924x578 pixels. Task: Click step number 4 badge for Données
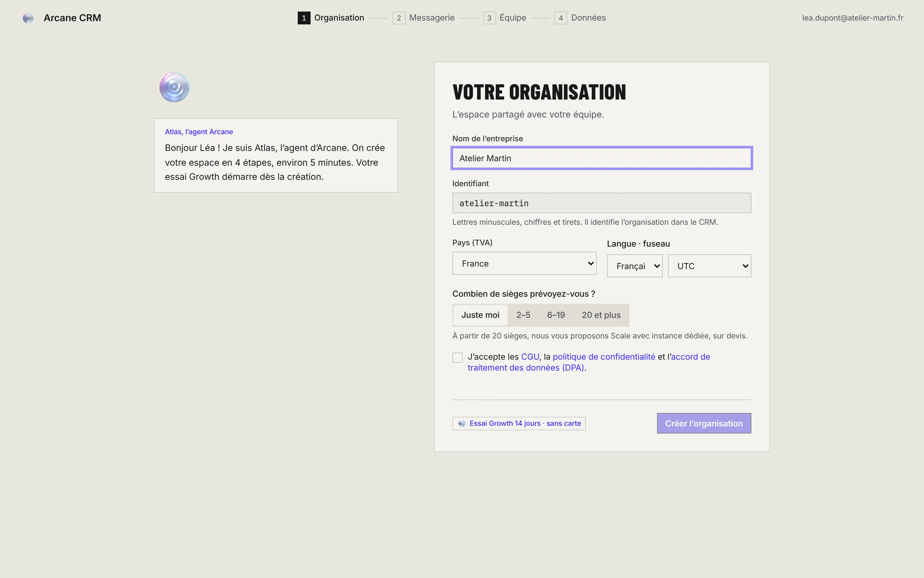pos(561,18)
